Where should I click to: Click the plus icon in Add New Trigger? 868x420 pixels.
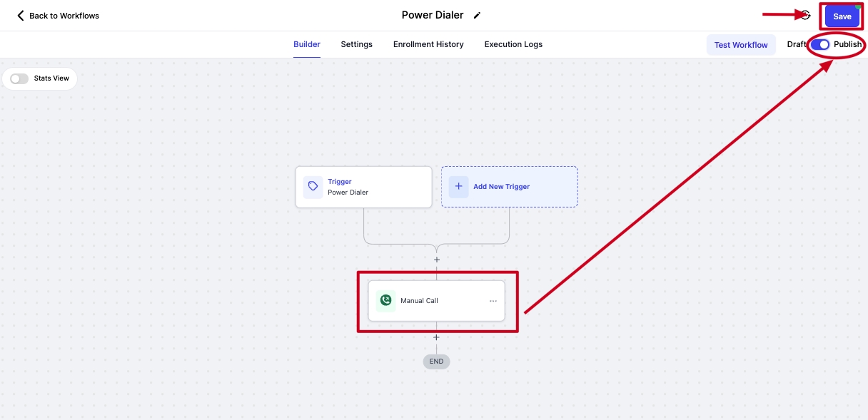click(x=458, y=187)
